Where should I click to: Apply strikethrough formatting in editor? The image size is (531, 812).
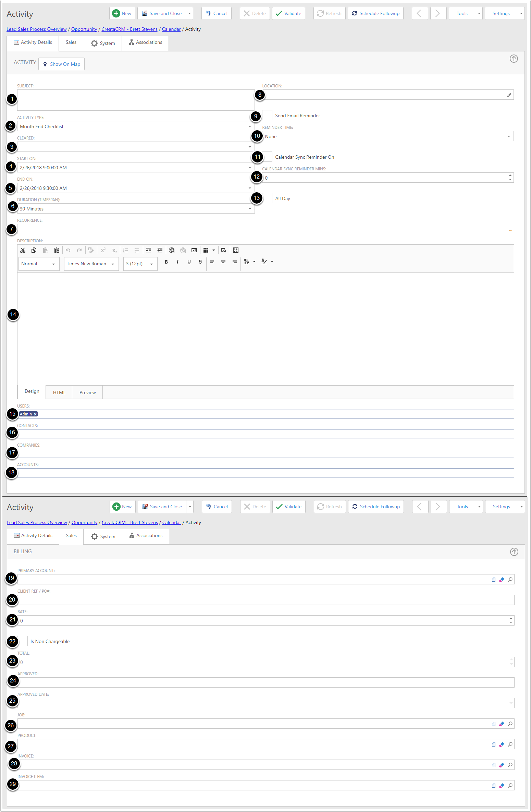click(200, 262)
